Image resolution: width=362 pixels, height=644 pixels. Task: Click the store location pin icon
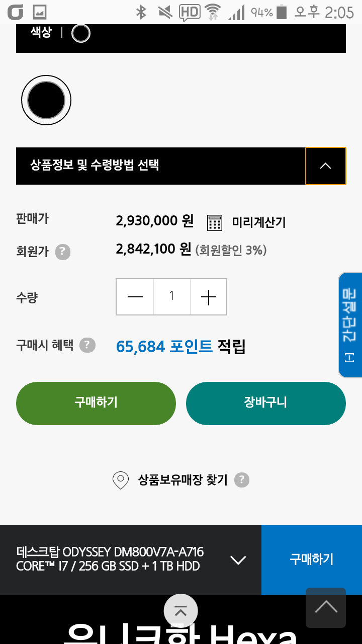click(121, 480)
